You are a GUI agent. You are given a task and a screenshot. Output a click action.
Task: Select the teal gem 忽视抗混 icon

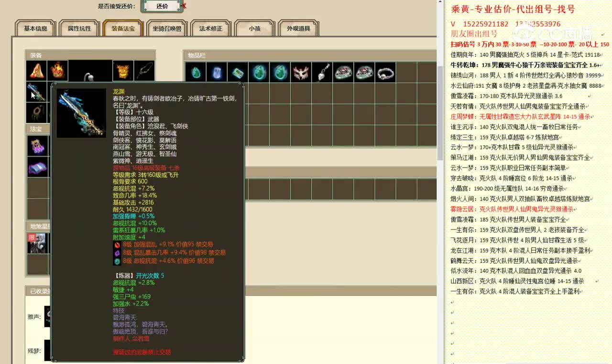coord(117,261)
